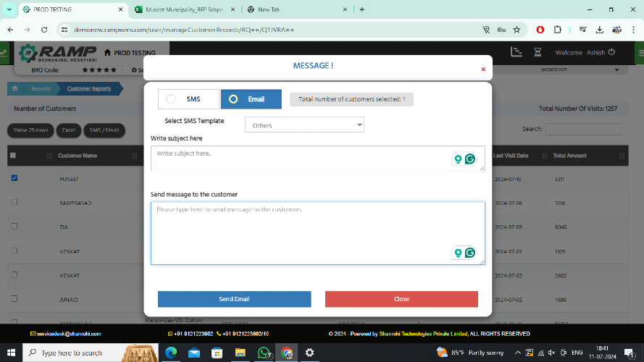The image size is (644, 362).
Task: Close the MESSAGE dialog with red X
Action: tap(483, 69)
